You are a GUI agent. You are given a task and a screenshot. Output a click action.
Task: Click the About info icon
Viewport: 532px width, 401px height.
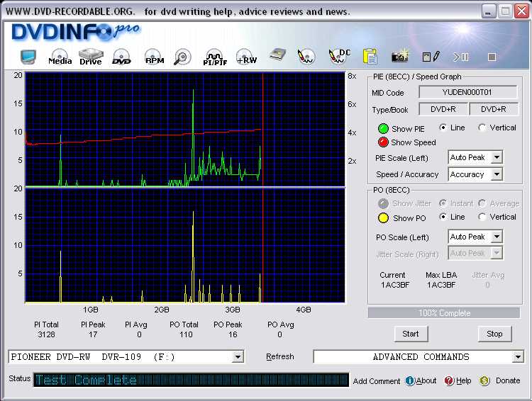pos(410,381)
